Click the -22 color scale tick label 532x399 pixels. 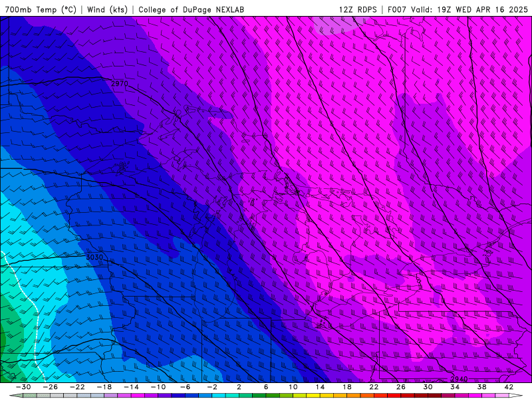pyautogui.click(x=77, y=387)
